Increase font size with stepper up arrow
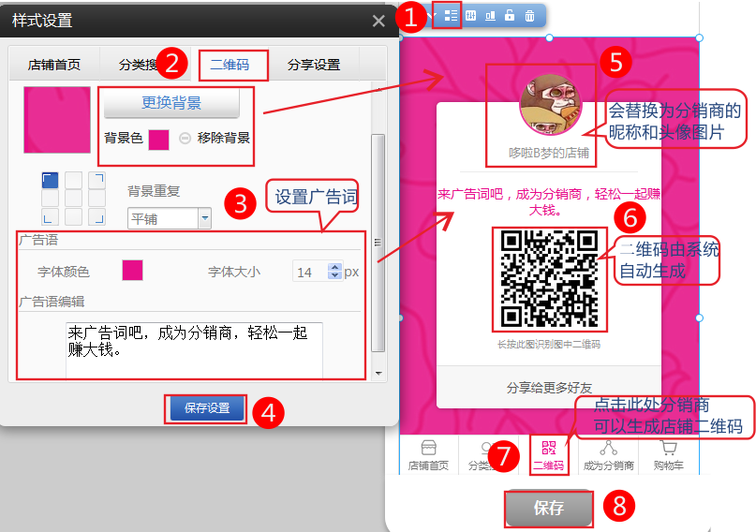 pos(334,268)
